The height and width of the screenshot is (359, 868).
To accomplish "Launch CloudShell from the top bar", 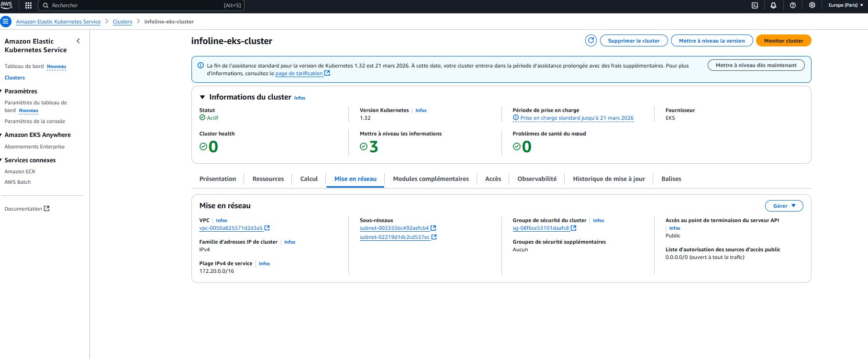I will coord(755,6).
